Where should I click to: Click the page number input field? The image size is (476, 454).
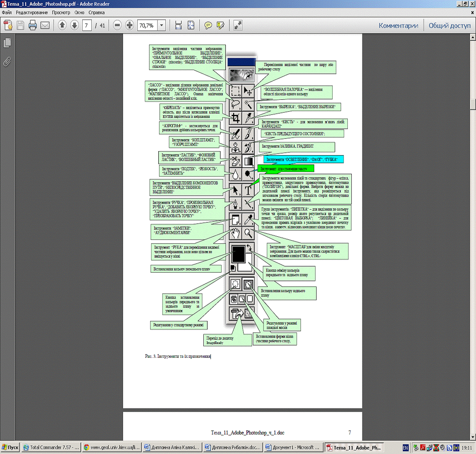click(x=87, y=26)
